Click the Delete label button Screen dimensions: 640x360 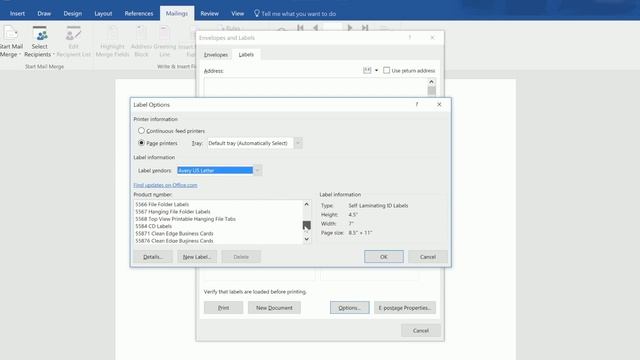pyautogui.click(x=241, y=257)
